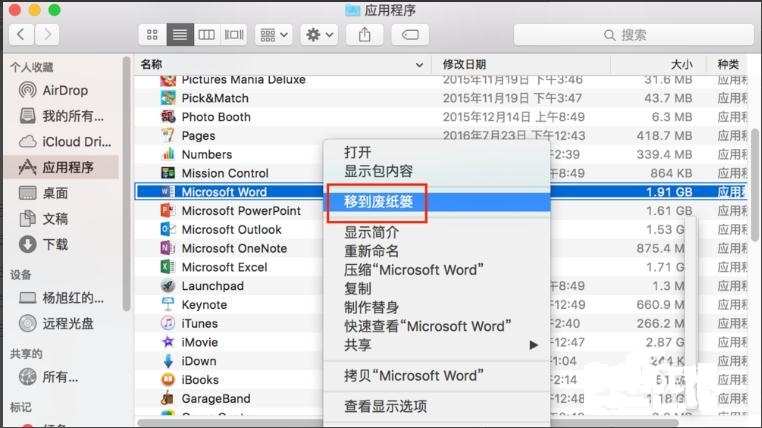Choose 查看显示选项 from the context menu

coord(437,406)
